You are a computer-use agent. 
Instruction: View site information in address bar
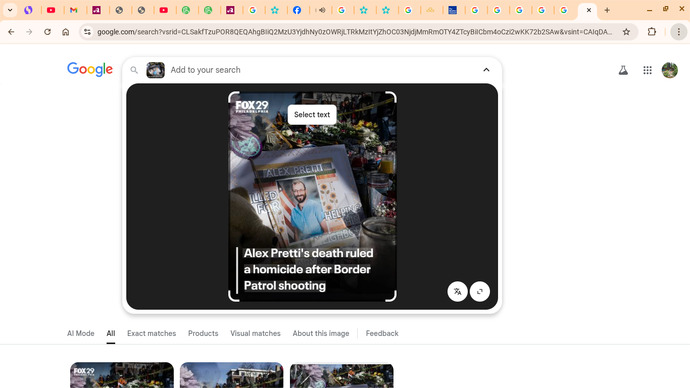pos(87,32)
